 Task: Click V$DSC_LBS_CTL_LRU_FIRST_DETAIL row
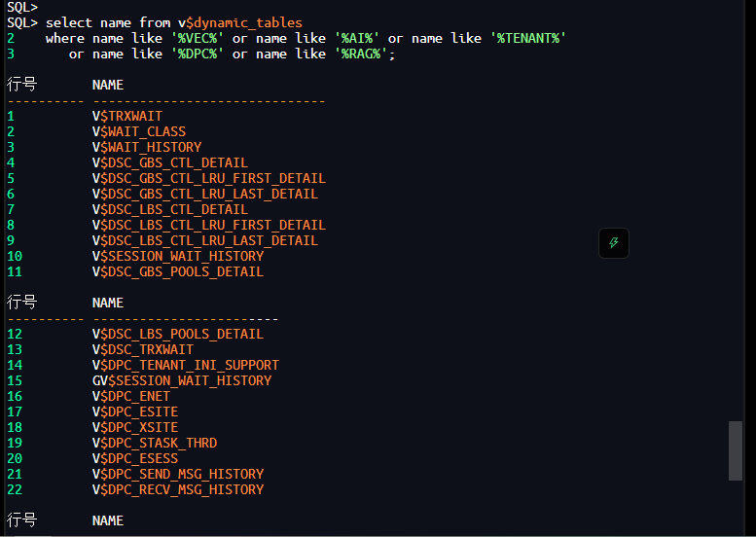tap(209, 225)
